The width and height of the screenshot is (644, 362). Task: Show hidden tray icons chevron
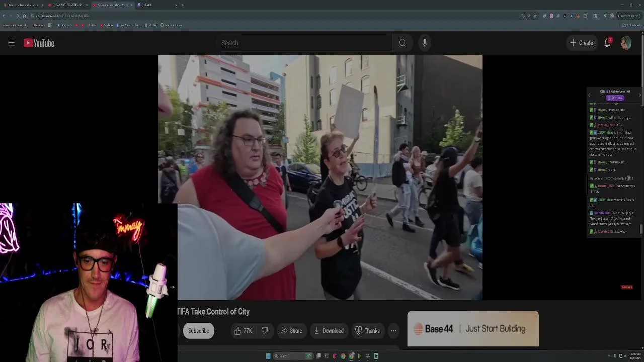pyautogui.click(x=609, y=356)
